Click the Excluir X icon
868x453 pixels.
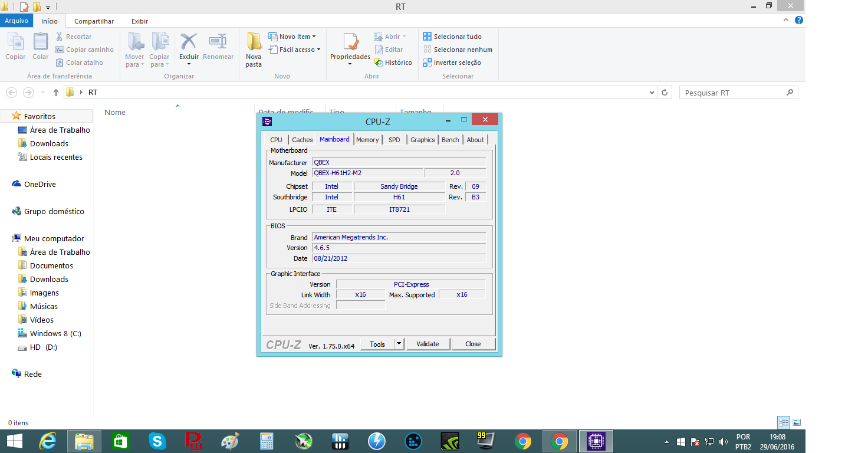click(189, 41)
